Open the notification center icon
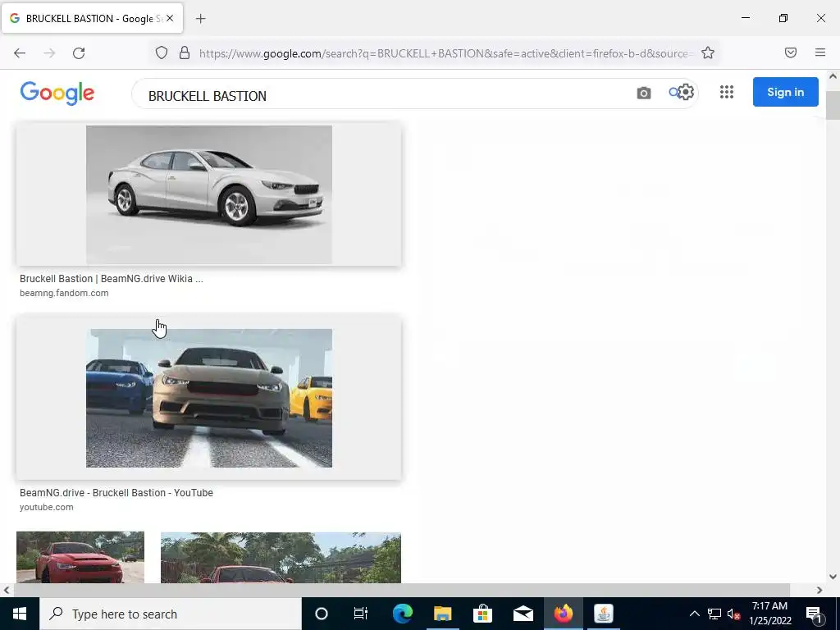Image resolution: width=840 pixels, height=630 pixels. [814, 614]
